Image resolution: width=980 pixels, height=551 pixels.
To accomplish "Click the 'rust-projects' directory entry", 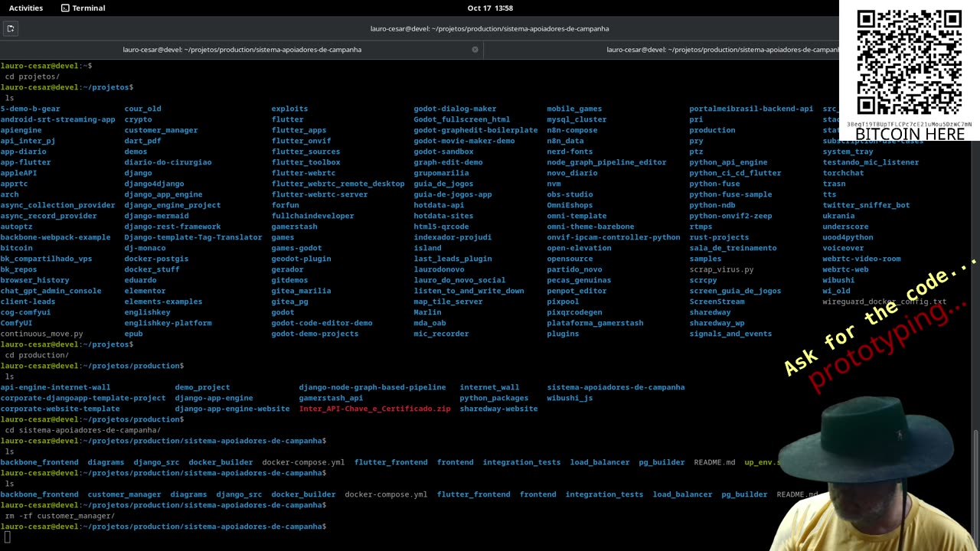I will 719,237.
